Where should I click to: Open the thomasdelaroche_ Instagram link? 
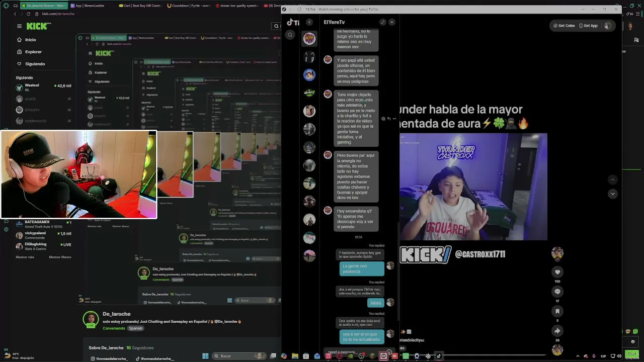click(108, 358)
